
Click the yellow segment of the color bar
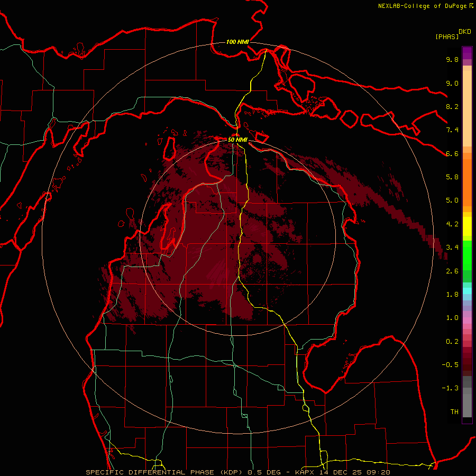[x=467, y=226]
